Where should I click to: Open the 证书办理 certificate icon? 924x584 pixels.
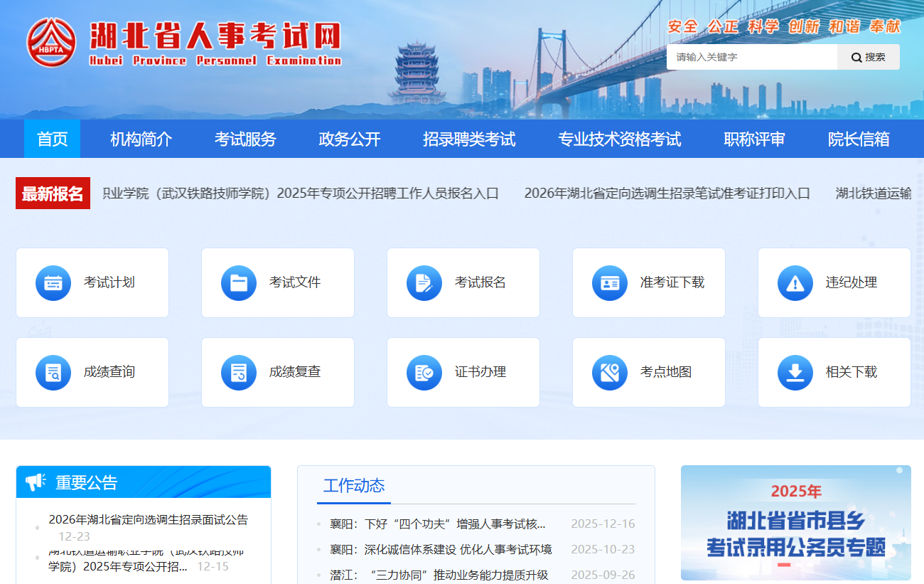click(424, 373)
